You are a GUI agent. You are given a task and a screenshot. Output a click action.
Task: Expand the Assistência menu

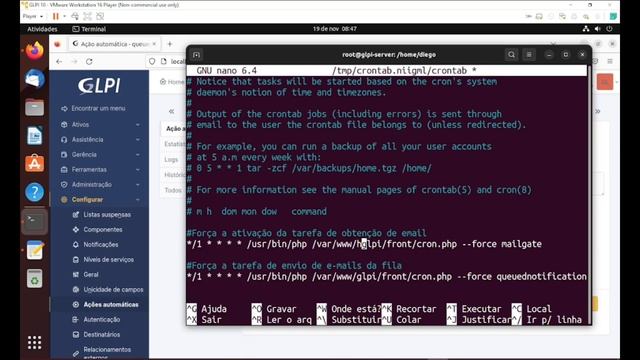(99, 140)
